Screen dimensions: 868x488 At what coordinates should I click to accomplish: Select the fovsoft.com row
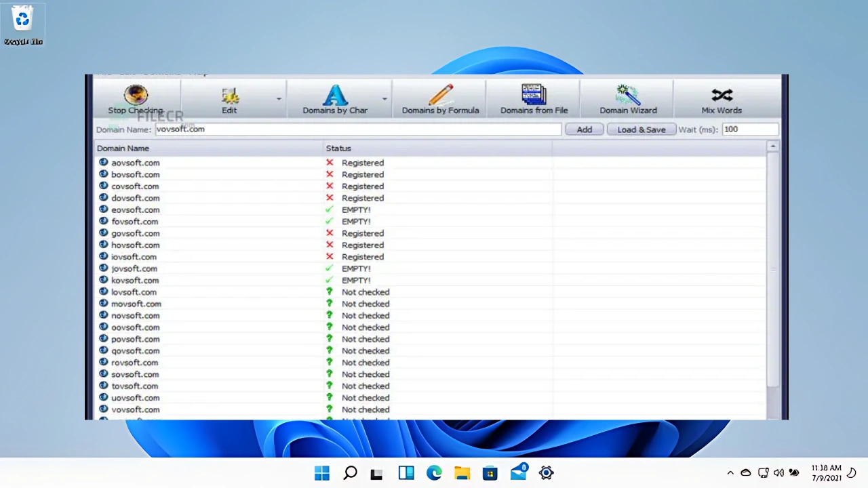(x=431, y=222)
